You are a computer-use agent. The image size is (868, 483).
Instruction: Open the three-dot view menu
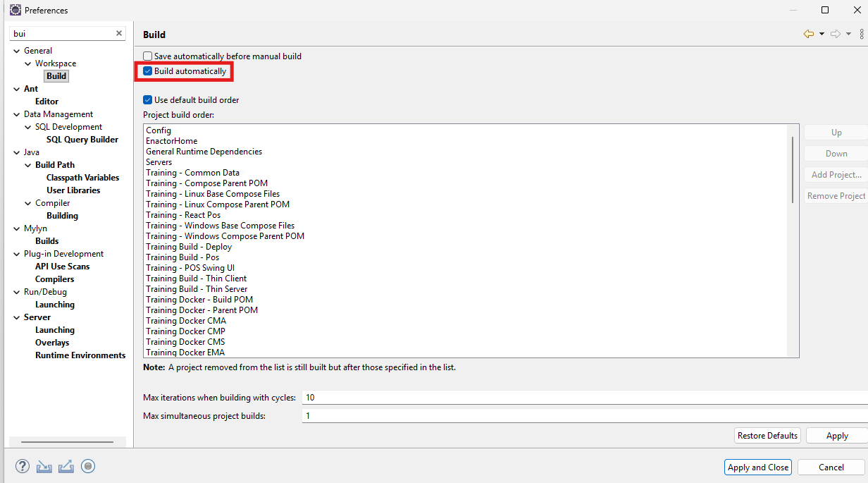pos(862,34)
